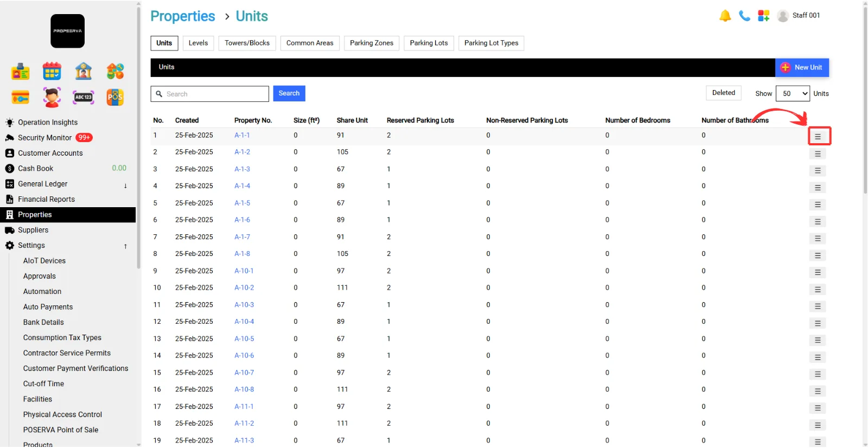This screenshot has width=868, height=448.
Task: Open the maintenance services app icon
Action: point(115,71)
